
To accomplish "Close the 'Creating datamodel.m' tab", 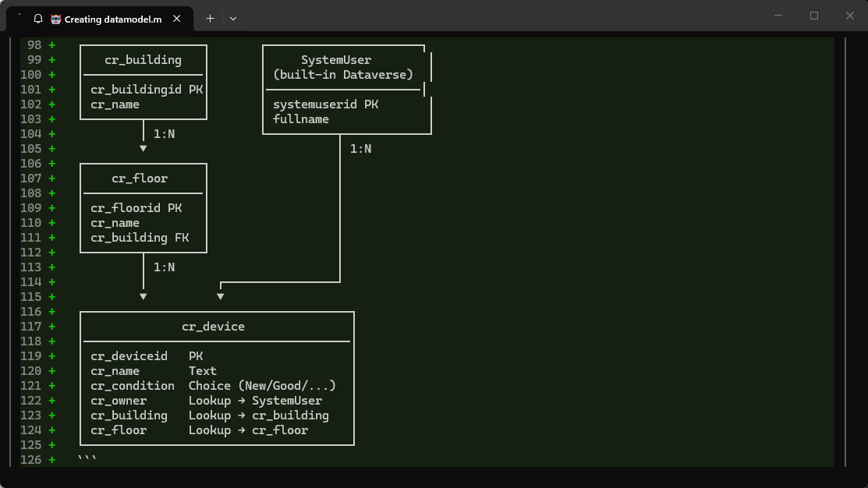I will click(x=177, y=19).
